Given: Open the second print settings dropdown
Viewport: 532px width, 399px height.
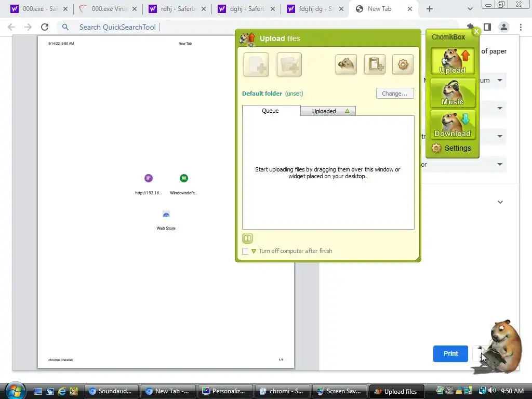Looking at the screenshot, I should click(x=500, y=108).
